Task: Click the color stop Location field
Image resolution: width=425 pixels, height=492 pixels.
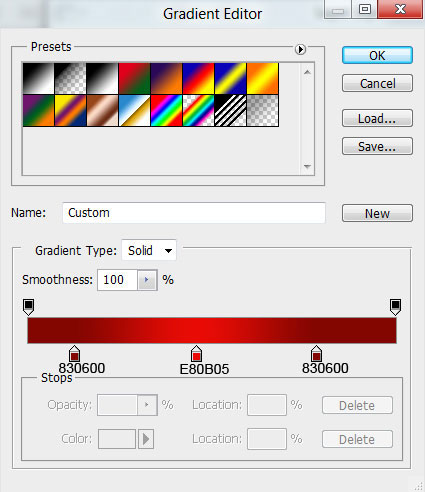Action: click(267, 439)
